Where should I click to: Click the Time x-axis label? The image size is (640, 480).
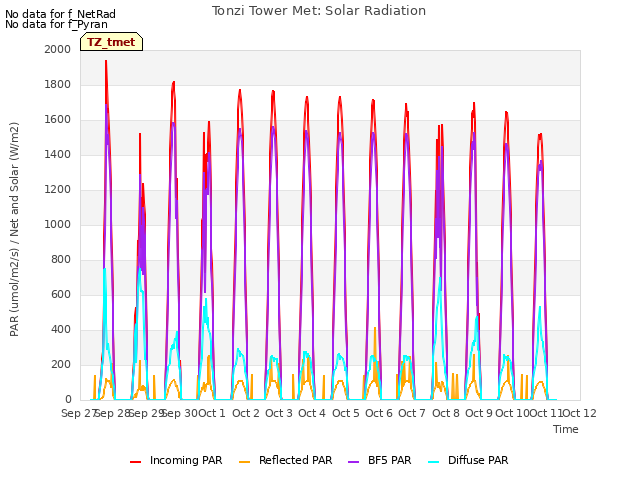pos(566,429)
